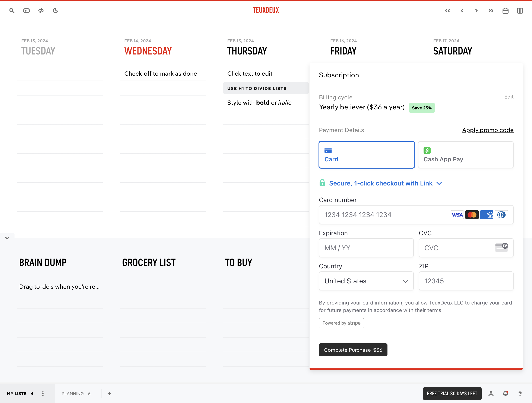Click the To Buy list title
This screenshot has height=403, width=532.
[239, 263]
